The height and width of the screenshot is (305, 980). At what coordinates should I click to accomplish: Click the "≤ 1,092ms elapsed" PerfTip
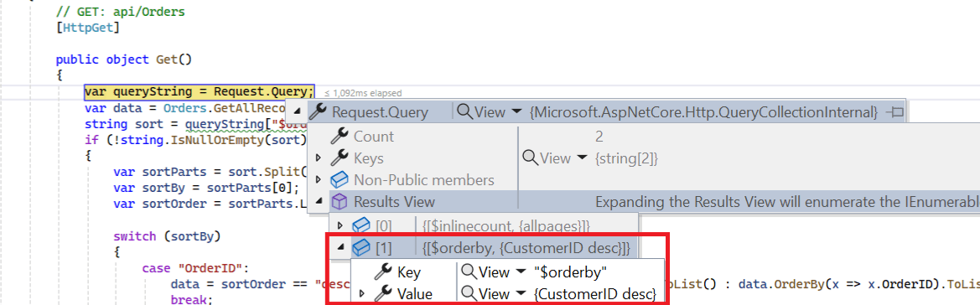click(363, 93)
